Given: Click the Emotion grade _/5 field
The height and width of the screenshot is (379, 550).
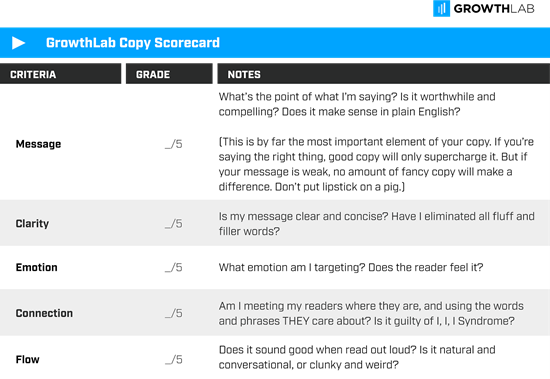Looking at the screenshot, I should 174,267.
